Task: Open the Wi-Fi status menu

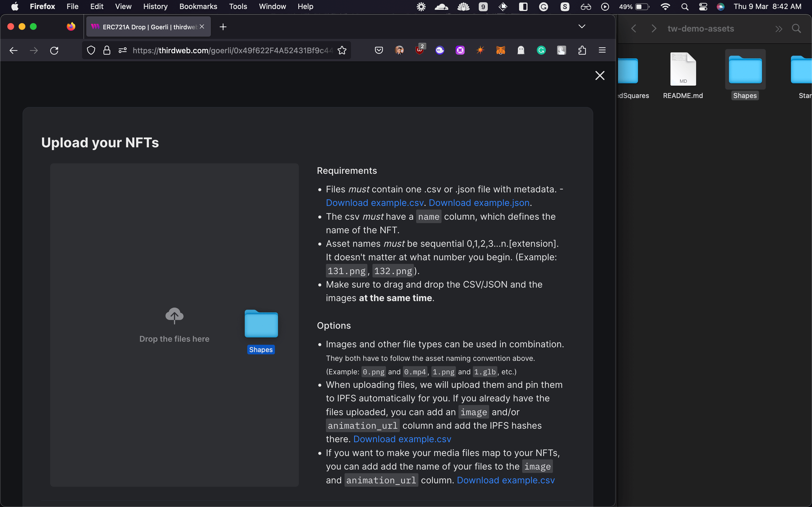Action: [x=665, y=6]
